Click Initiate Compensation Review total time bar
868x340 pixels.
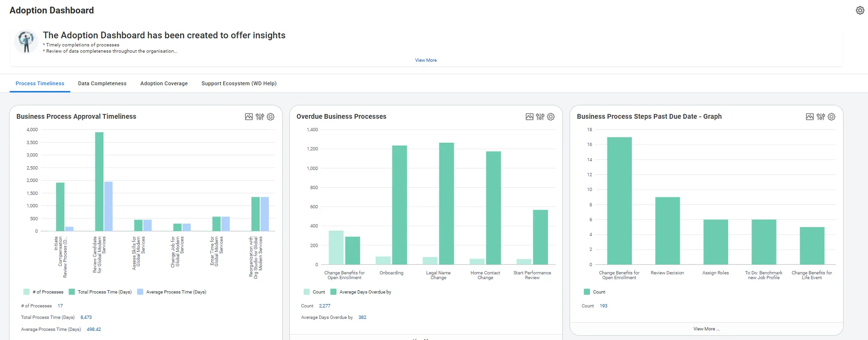[x=60, y=207]
